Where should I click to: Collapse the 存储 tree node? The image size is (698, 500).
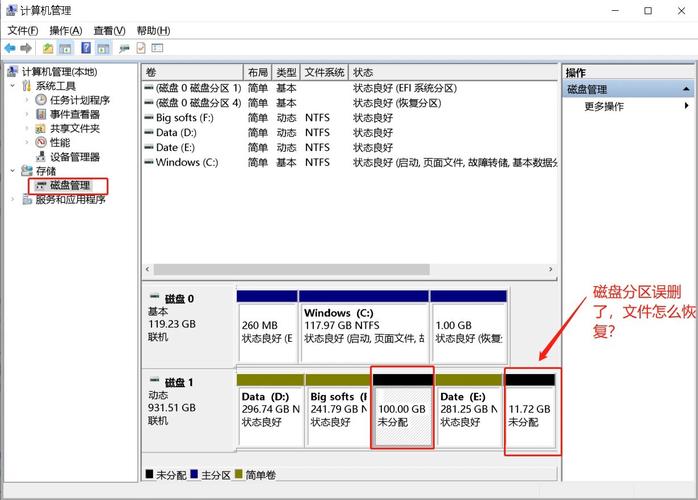(x=13, y=171)
